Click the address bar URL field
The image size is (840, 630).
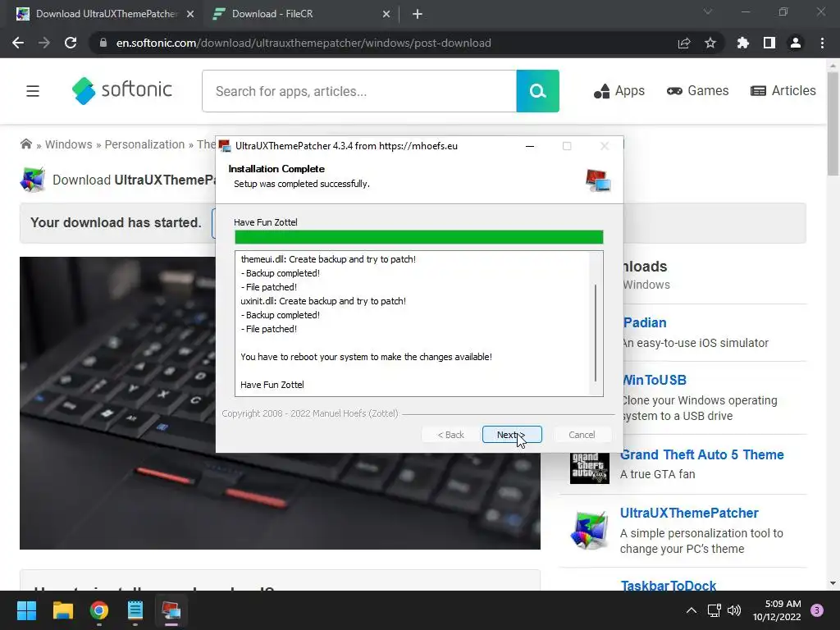[x=304, y=43]
